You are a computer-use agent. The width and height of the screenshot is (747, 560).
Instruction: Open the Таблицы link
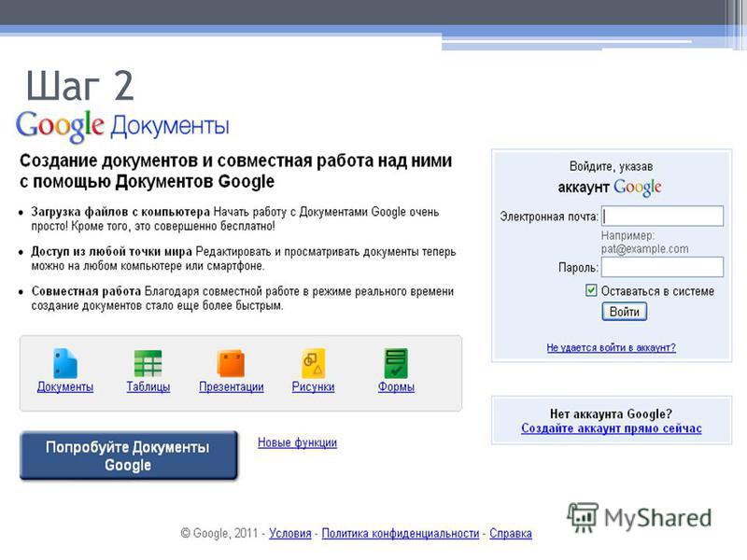[x=148, y=386]
